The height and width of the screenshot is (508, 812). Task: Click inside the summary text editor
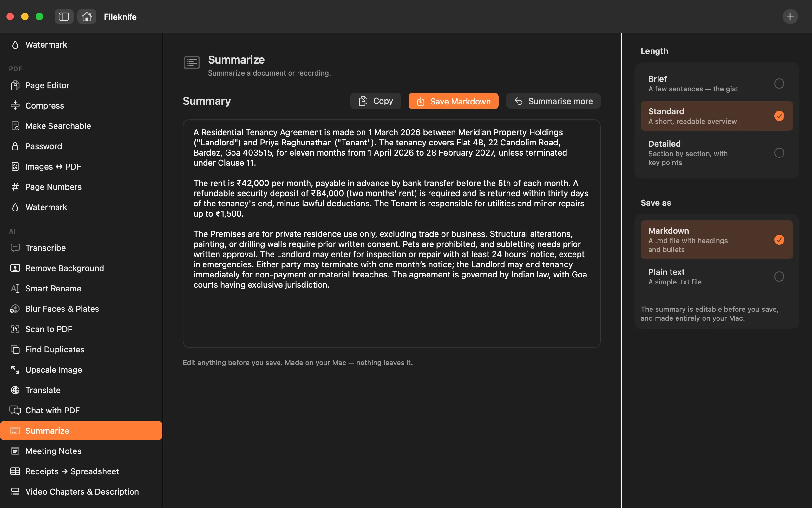click(x=392, y=233)
